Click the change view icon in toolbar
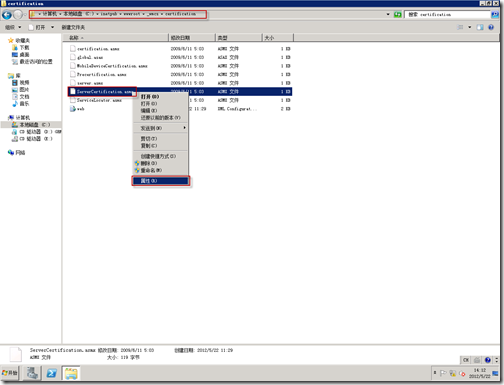 click(460, 27)
